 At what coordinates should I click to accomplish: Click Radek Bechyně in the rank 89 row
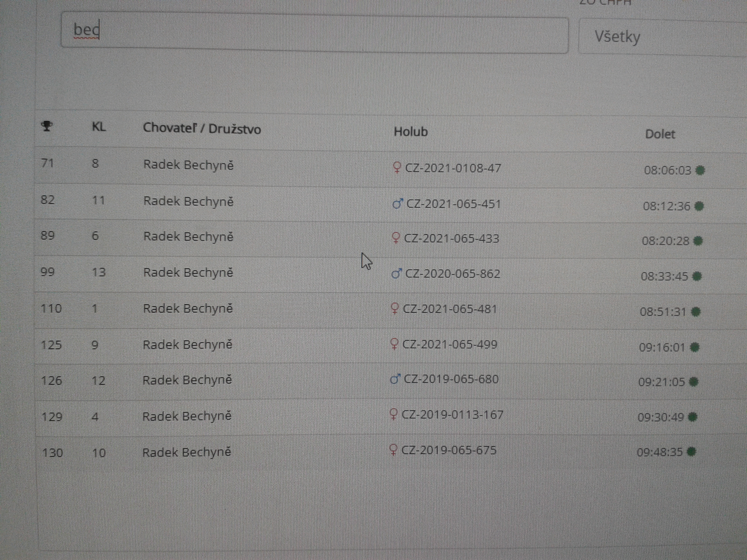[x=188, y=237]
